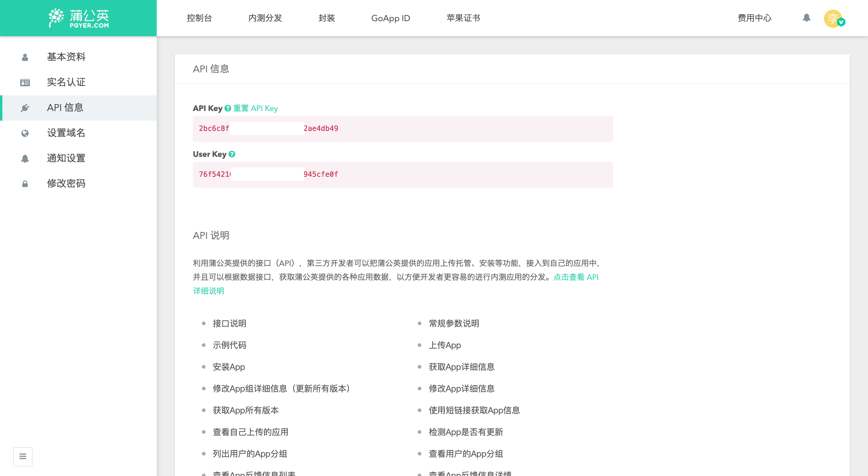Open the 上传App doc link
The width and height of the screenshot is (868, 476).
pyautogui.click(x=445, y=345)
